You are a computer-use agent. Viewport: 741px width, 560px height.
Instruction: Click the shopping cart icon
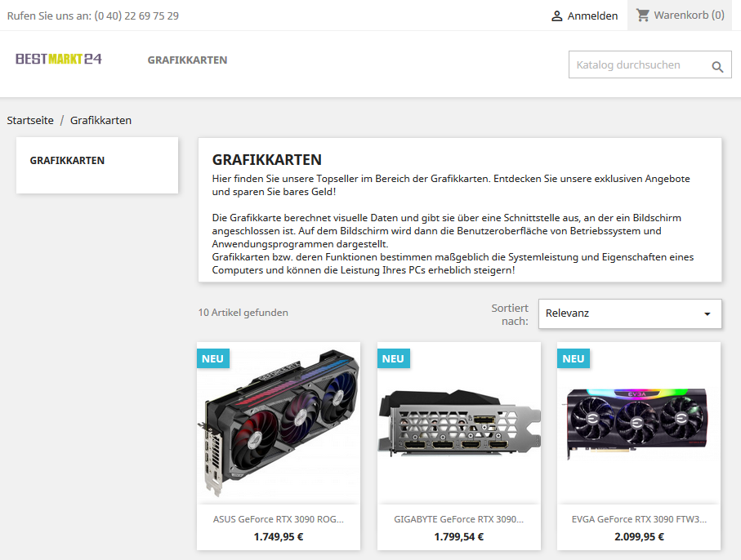(x=642, y=16)
